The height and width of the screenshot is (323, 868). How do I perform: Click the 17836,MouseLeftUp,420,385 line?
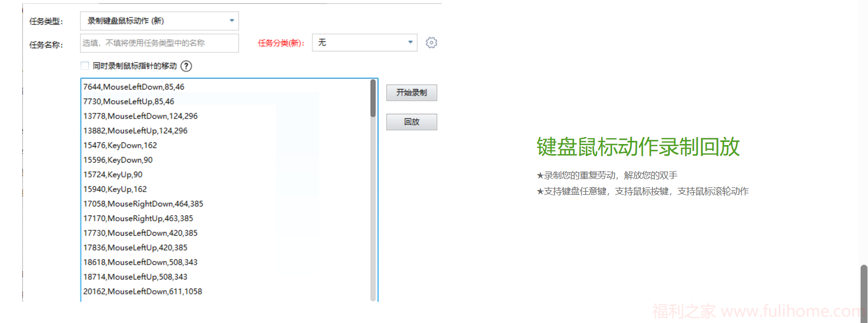(135, 248)
